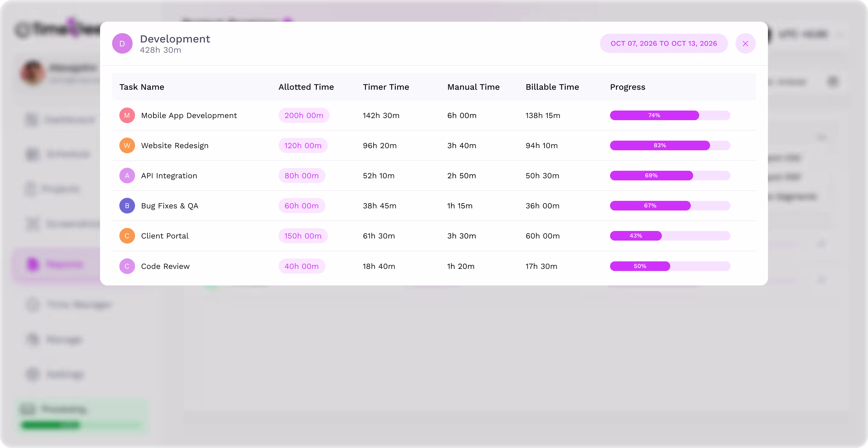
Task: Click the Website Redesign task name
Action: (x=175, y=145)
